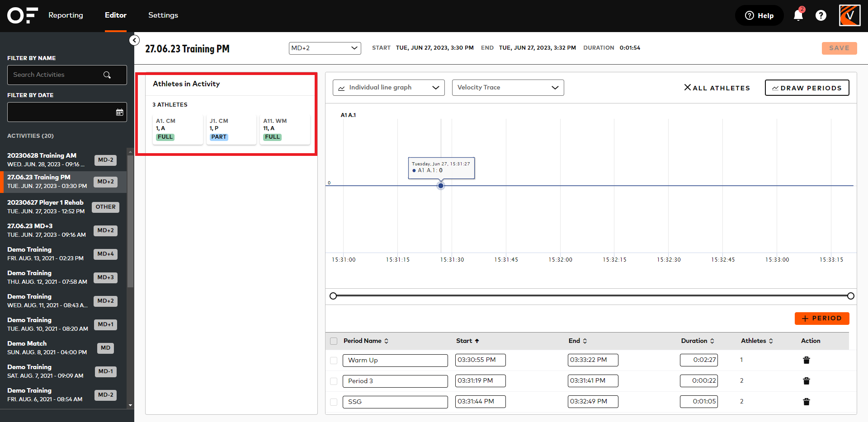Open the MD+2 match day dropdown
This screenshot has width=868, height=422.
(325, 48)
